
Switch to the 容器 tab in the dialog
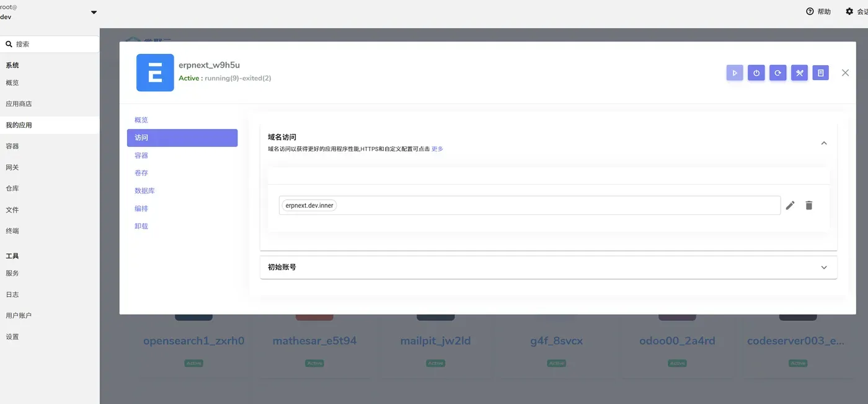tap(141, 155)
